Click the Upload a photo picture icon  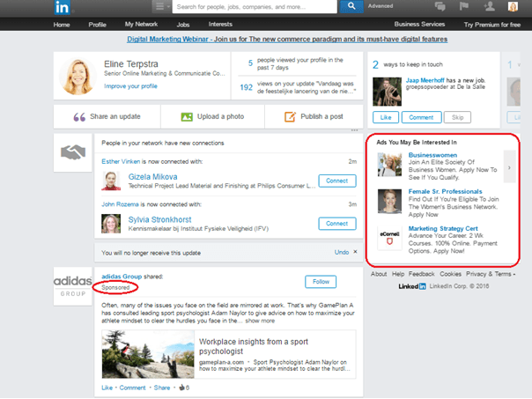click(x=187, y=117)
